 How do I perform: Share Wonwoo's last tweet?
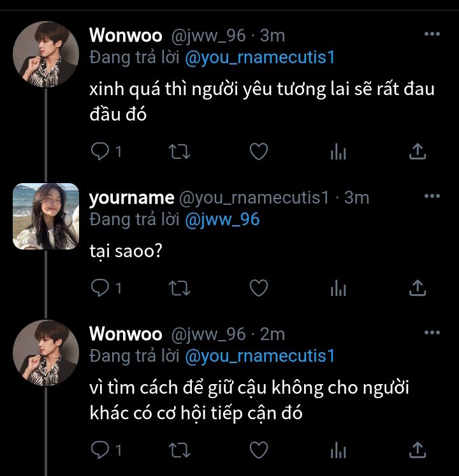pyautogui.click(x=417, y=450)
